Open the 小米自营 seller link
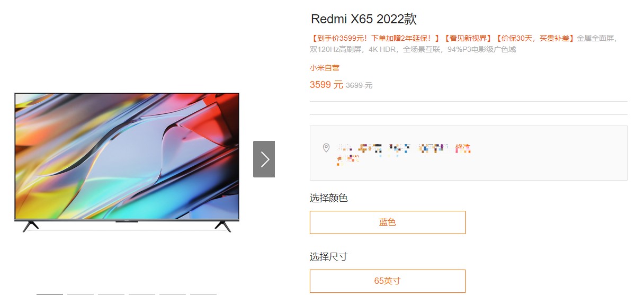644x295 pixels. coord(325,68)
